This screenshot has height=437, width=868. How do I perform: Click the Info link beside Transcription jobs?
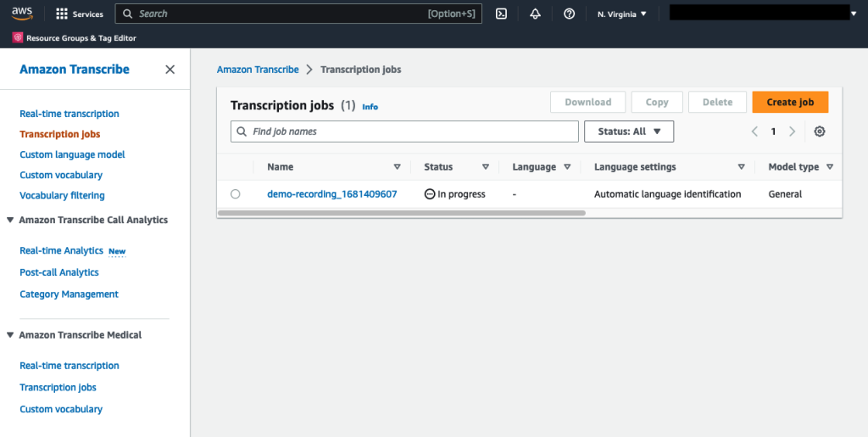coord(370,107)
